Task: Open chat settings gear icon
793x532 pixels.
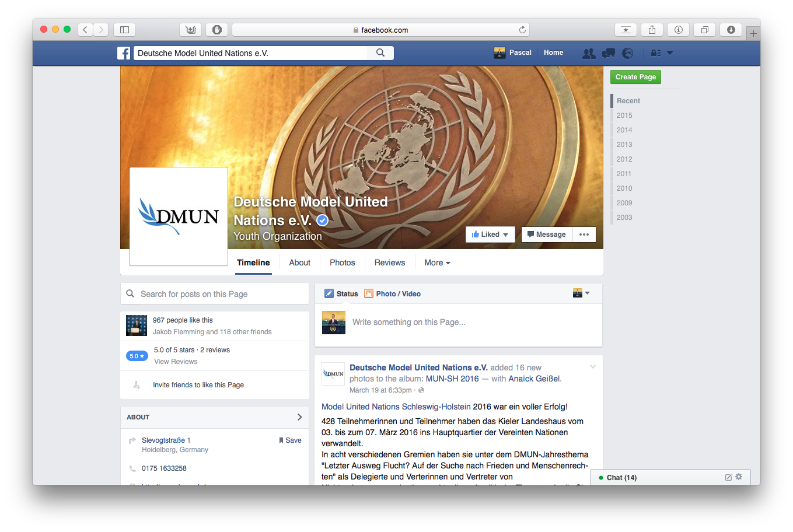Action: 739,477
